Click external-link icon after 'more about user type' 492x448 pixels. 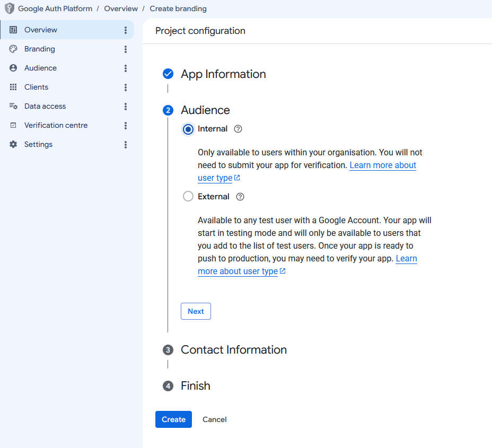(283, 271)
